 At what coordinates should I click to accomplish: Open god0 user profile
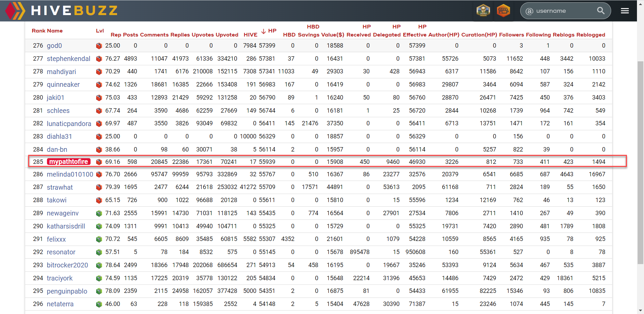coord(54,46)
